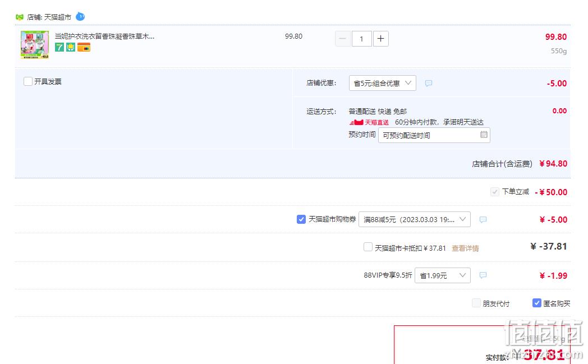Open the calendar icon for delivery time
Screen dimensions: 588x364
(484, 135)
